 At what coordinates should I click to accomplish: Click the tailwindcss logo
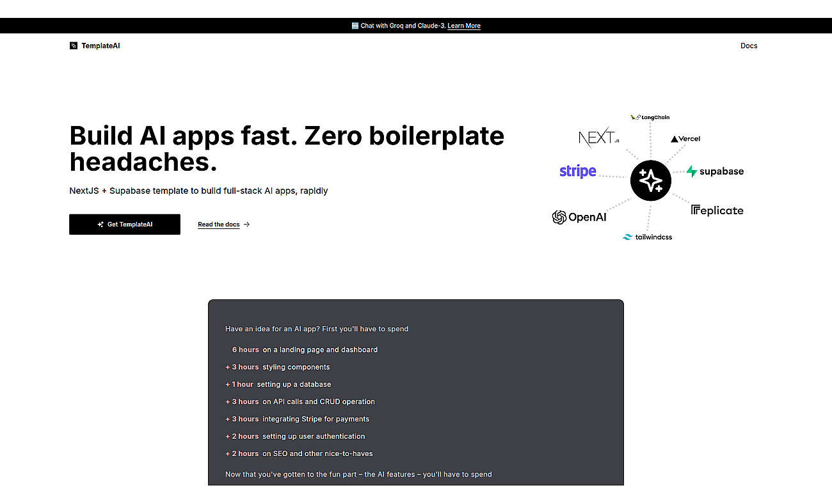[x=648, y=237]
